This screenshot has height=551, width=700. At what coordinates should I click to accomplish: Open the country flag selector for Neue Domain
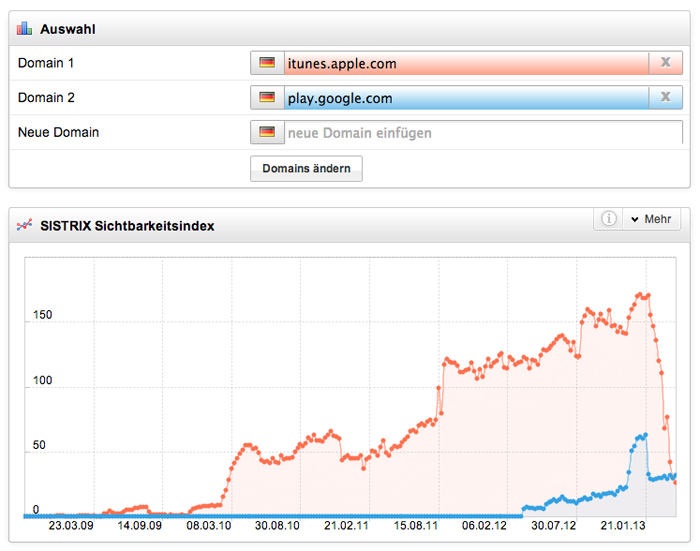pyautogui.click(x=267, y=132)
